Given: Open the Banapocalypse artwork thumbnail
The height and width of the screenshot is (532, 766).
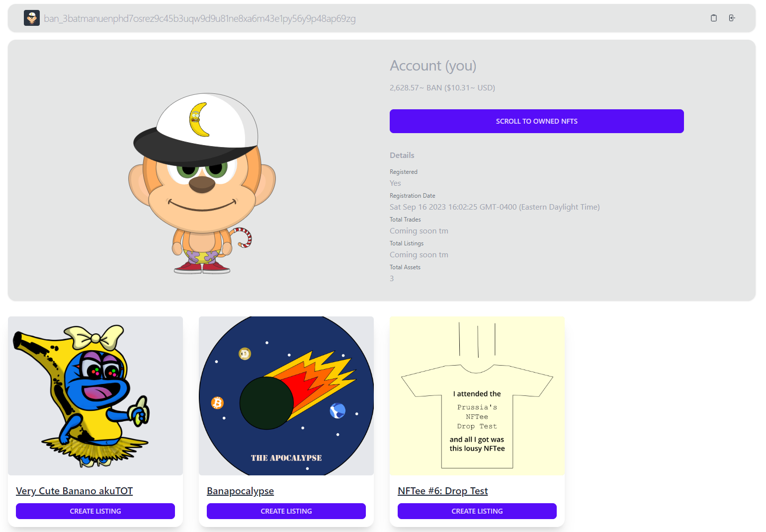Looking at the screenshot, I should click(x=286, y=396).
